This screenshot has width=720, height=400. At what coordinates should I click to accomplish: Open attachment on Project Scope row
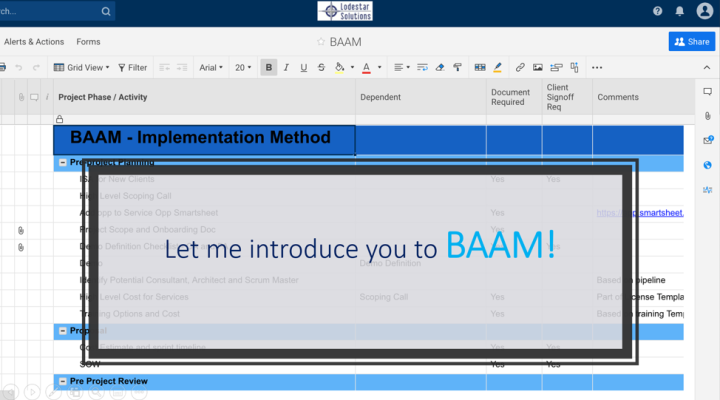pyautogui.click(x=21, y=231)
